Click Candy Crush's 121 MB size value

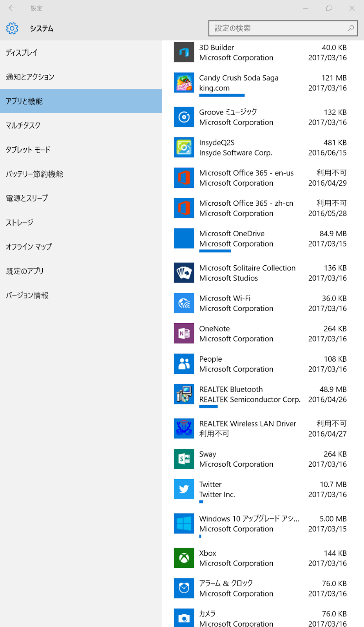pyautogui.click(x=334, y=78)
